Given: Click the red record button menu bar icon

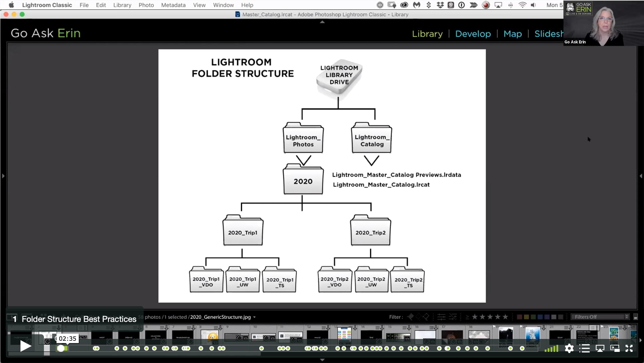Looking at the screenshot, I should coord(486,5).
